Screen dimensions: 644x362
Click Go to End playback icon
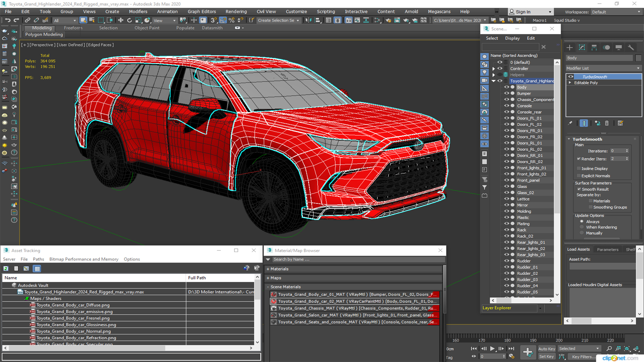click(511, 349)
